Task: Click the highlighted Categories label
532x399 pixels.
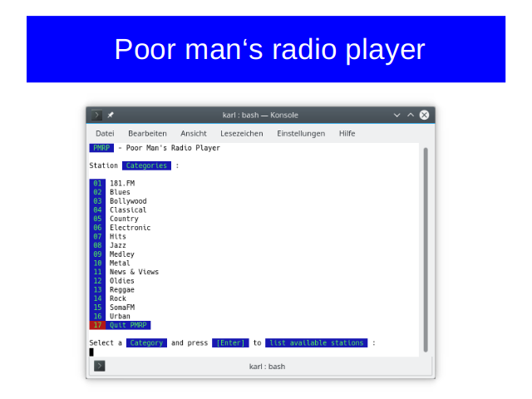Action: pos(146,165)
